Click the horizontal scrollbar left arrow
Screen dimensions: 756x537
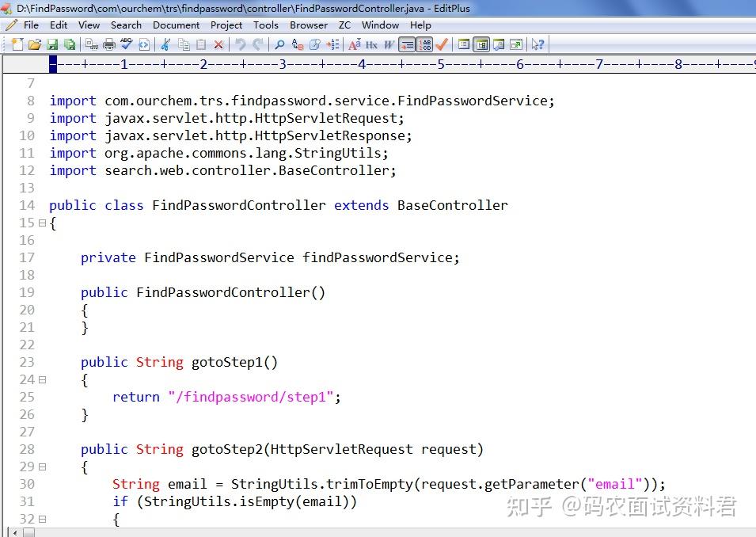(x=15, y=533)
